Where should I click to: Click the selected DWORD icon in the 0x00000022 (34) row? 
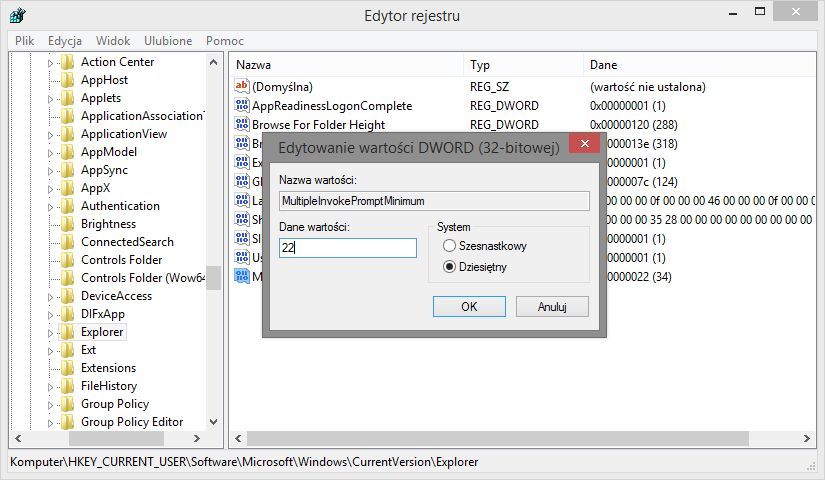pyautogui.click(x=242, y=276)
